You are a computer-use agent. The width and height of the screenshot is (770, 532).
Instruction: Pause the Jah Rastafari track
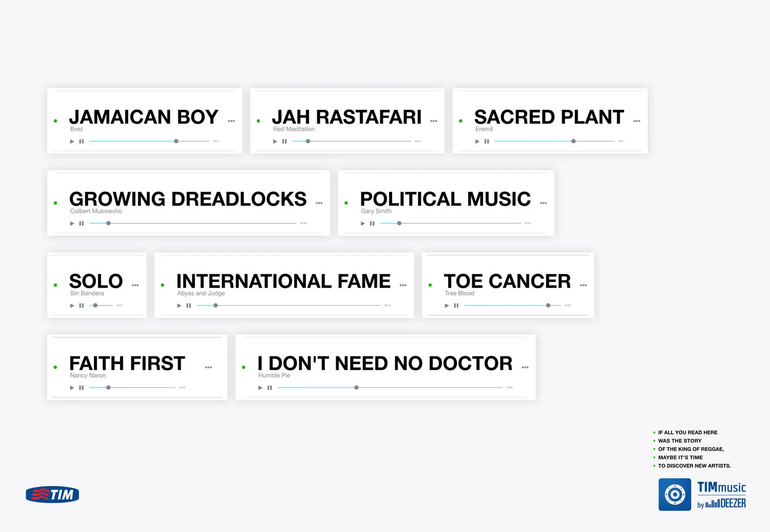point(284,141)
